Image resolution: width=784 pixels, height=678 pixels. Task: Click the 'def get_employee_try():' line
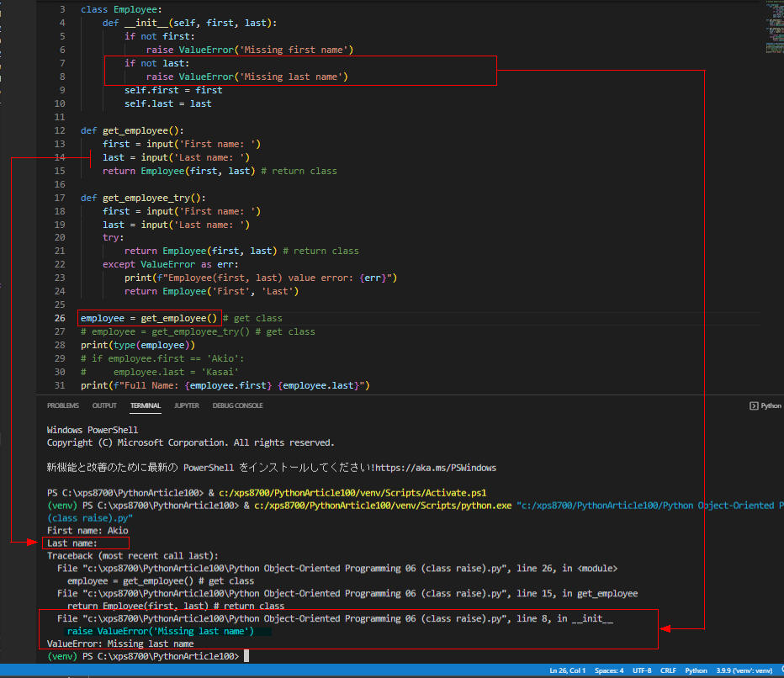click(143, 198)
